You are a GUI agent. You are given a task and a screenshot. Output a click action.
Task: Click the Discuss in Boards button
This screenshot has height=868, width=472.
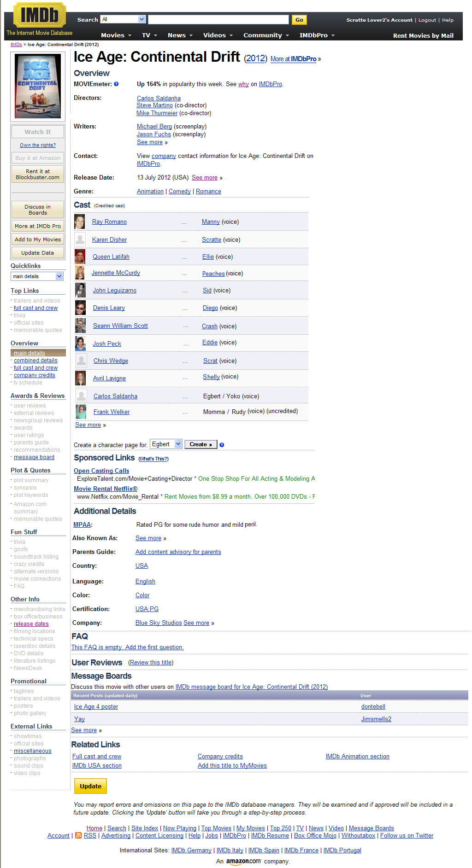(x=38, y=210)
